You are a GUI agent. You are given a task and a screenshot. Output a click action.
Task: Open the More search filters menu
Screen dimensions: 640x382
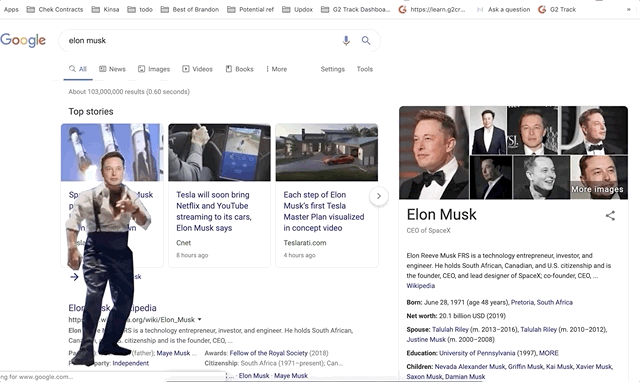(276, 69)
